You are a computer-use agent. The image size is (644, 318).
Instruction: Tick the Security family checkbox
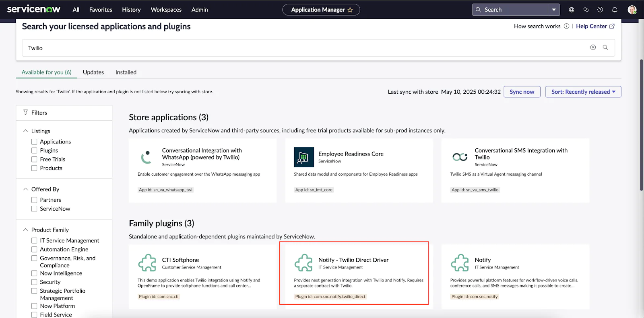(34, 282)
